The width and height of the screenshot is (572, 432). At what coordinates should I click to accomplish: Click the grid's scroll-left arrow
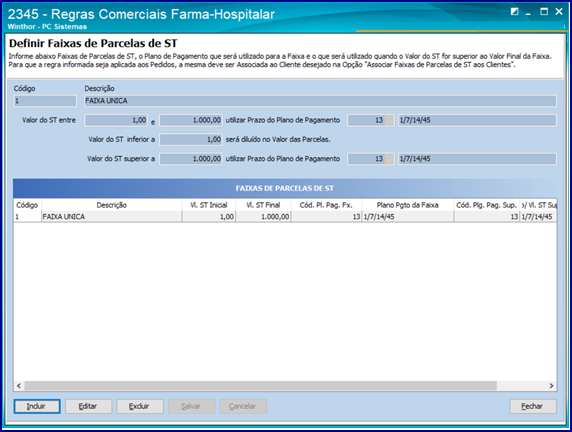pyautogui.click(x=19, y=386)
